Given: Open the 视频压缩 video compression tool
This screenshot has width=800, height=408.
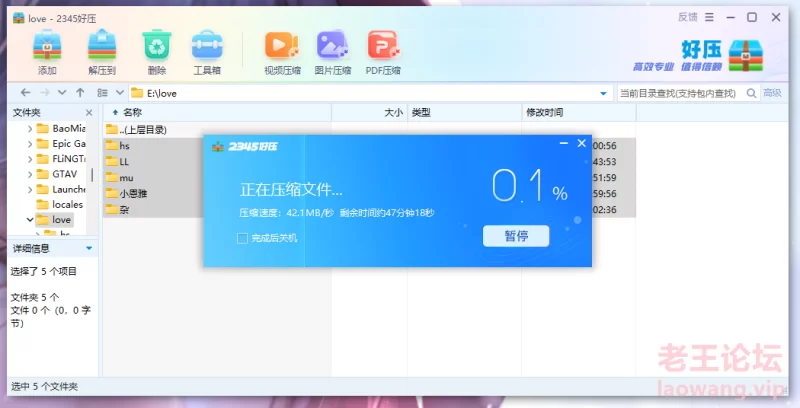Looking at the screenshot, I should tap(282, 52).
